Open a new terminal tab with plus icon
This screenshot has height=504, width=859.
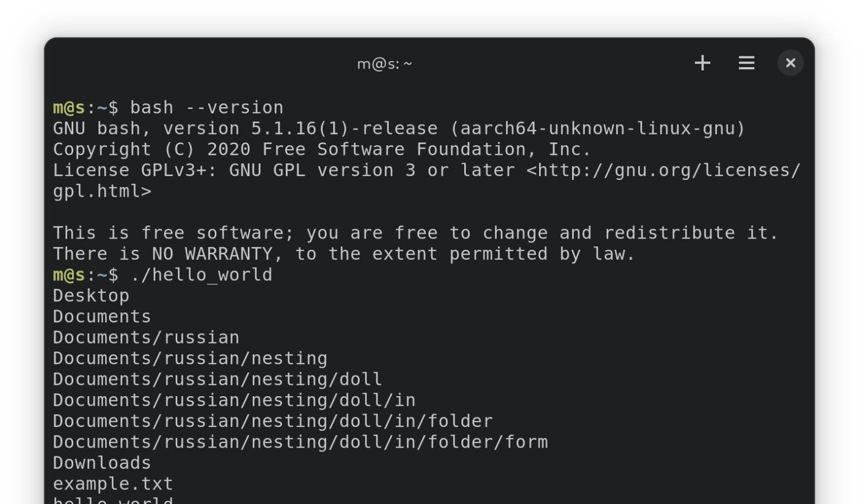tap(702, 63)
